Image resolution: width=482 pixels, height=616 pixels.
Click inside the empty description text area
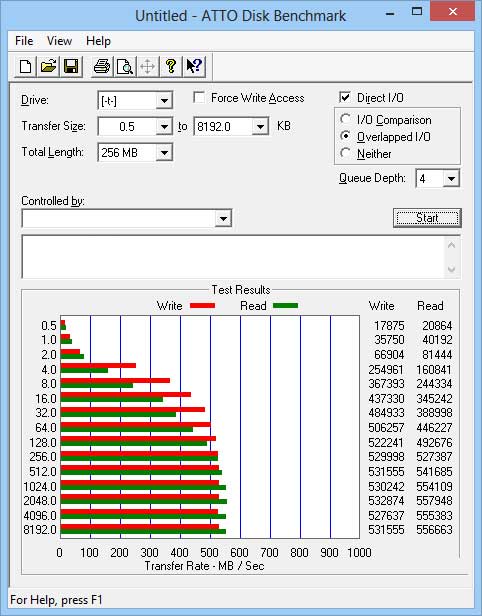tap(233, 257)
